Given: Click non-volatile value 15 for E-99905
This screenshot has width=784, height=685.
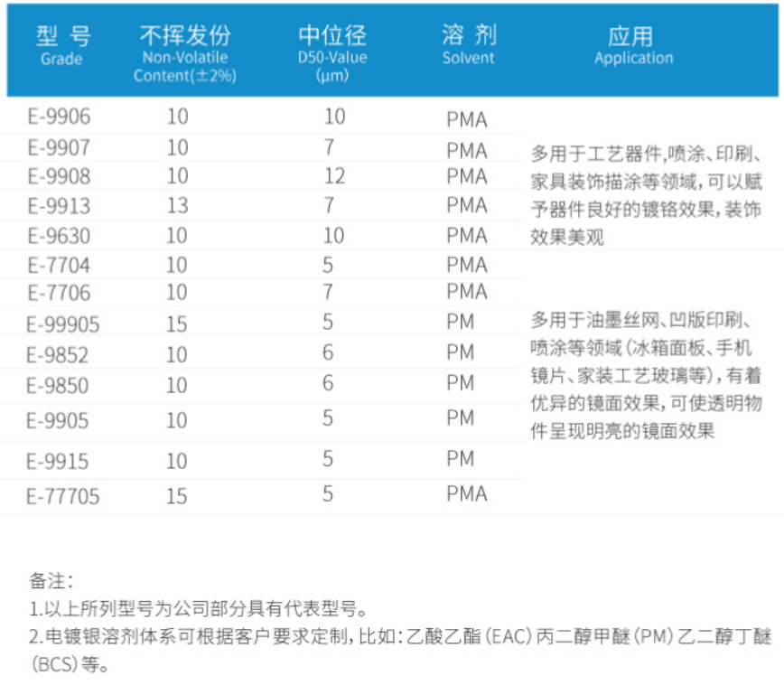Looking at the screenshot, I should pyautogui.click(x=176, y=324).
